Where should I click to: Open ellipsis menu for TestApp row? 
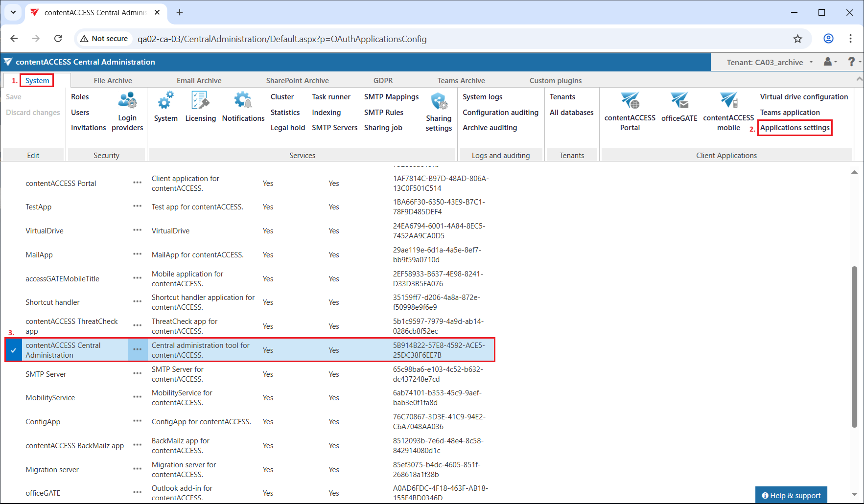(137, 206)
